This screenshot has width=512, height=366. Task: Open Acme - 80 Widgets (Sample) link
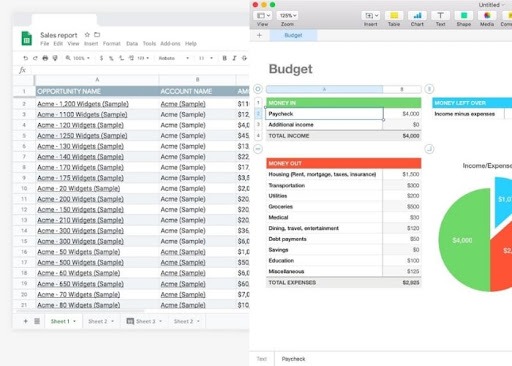click(x=79, y=305)
